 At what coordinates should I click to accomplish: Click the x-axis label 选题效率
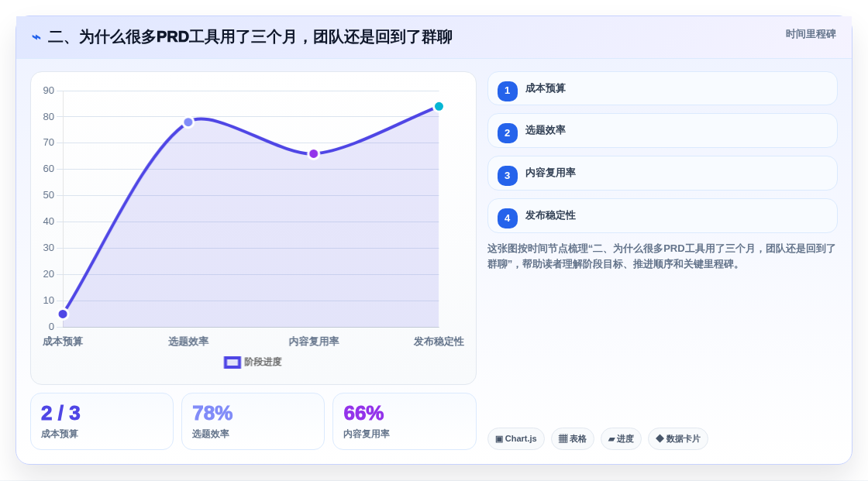click(x=188, y=342)
